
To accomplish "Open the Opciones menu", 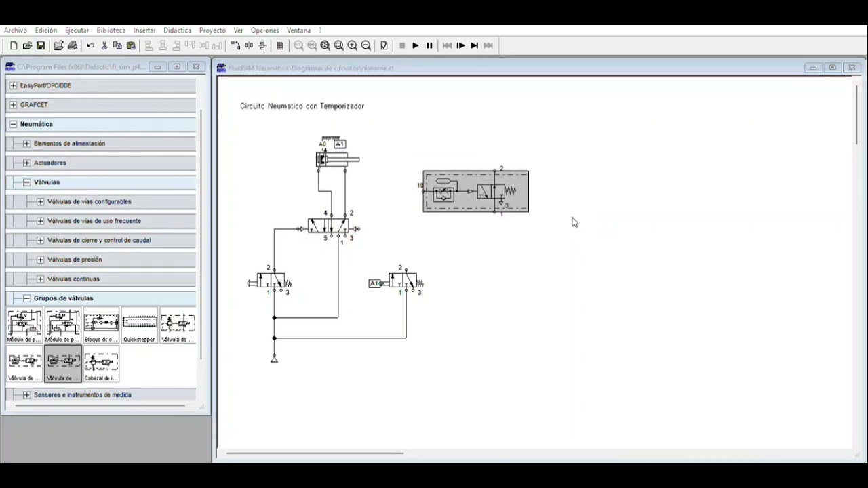I will click(264, 30).
